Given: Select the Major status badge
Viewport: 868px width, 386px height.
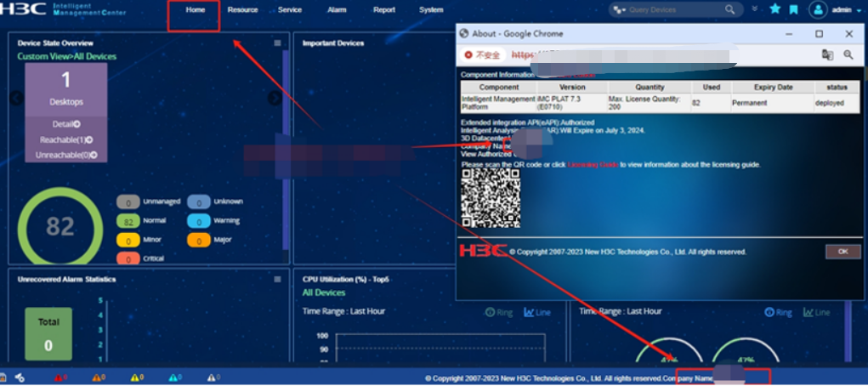Looking at the screenshot, I should 199,240.
